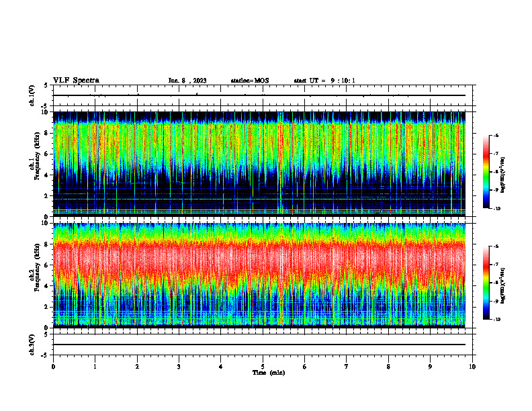
Task: Click the ch.1 frequency tick "6"
Action: coord(47,154)
